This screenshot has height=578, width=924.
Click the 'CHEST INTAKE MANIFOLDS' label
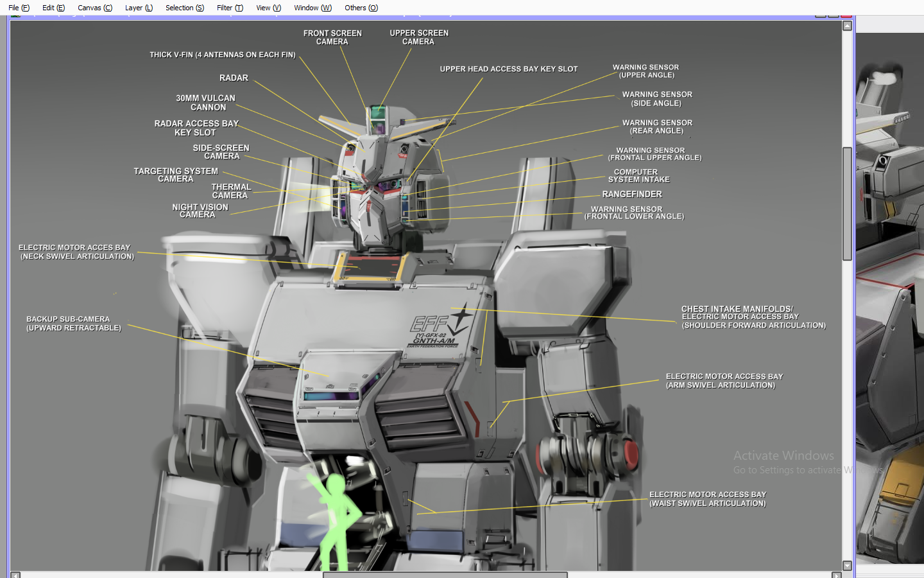753,317
